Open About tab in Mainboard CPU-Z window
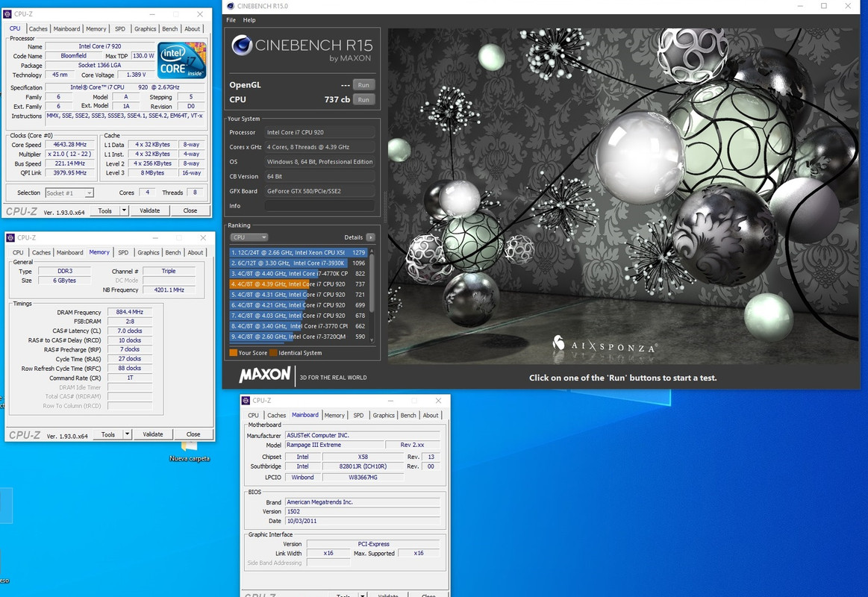This screenshot has height=597, width=868. point(431,415)
